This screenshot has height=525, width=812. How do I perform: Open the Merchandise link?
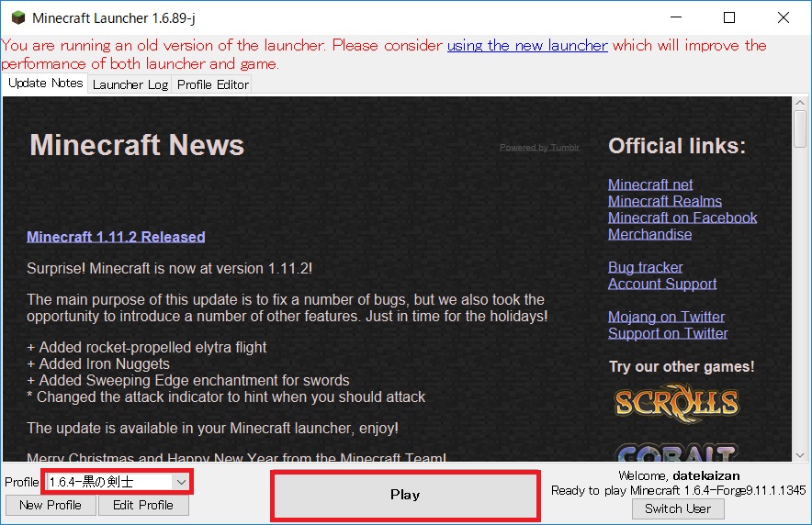coord(650,234)
